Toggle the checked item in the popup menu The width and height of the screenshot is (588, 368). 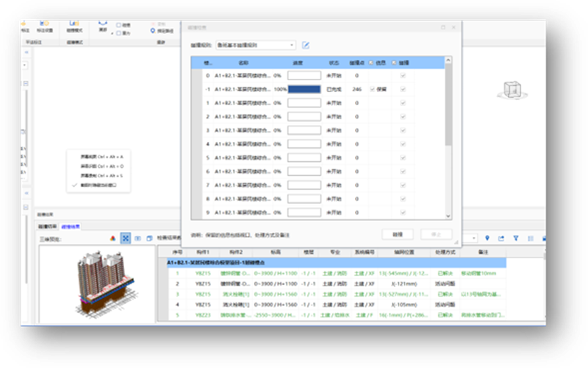pos(98,185)
